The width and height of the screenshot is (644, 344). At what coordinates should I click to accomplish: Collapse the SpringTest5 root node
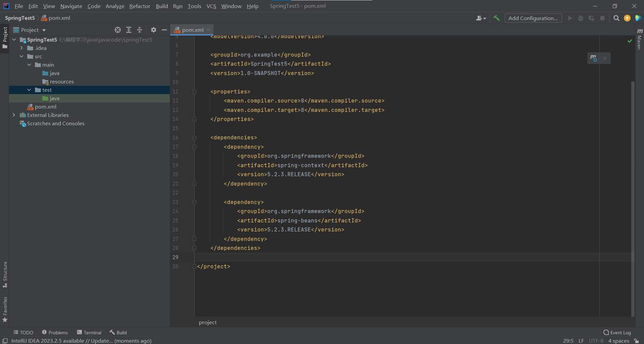(x=14, y=40)
